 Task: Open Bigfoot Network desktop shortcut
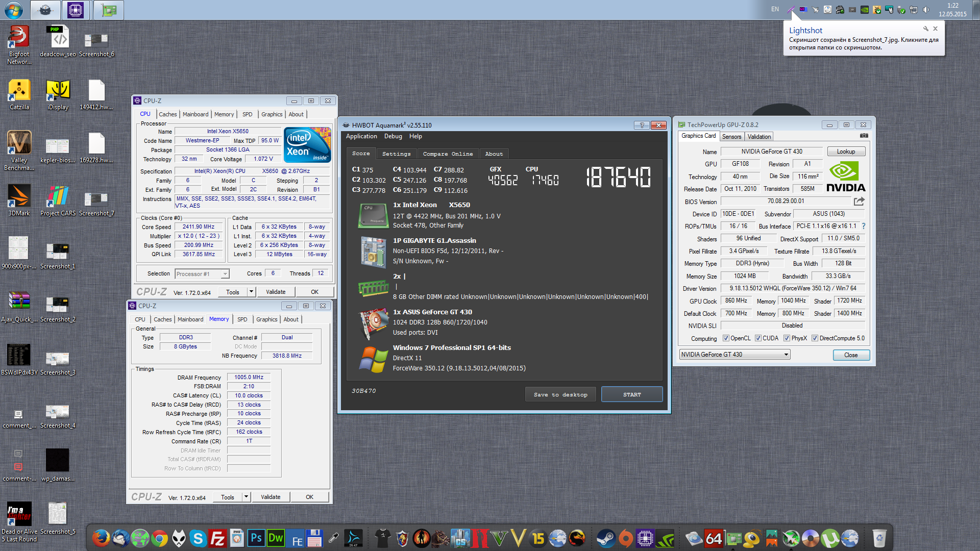click(x=19, y=45)
